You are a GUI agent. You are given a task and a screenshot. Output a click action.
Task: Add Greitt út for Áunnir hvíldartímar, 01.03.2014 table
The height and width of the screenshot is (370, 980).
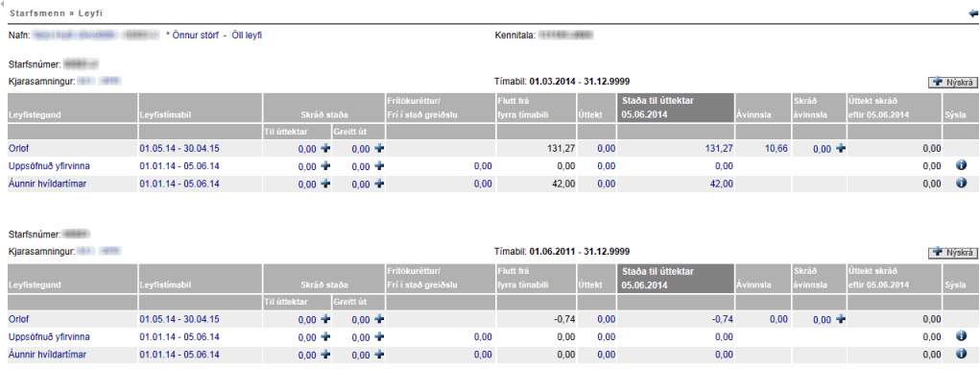(379, 184)
